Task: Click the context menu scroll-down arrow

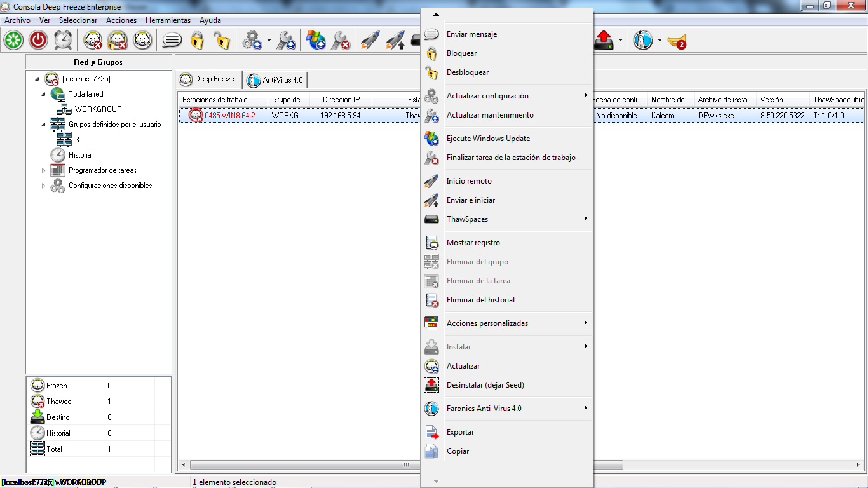Action: click(436, 481)
